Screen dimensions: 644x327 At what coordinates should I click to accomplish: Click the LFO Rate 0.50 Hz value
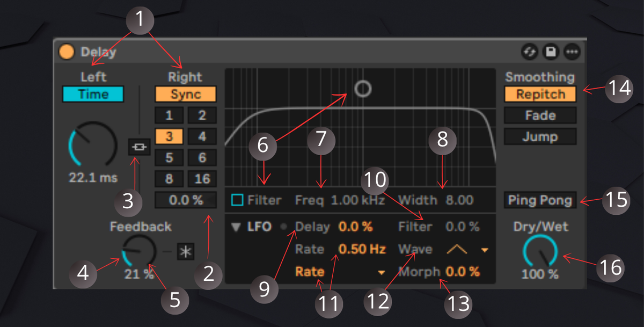click(x=362, y=249)
